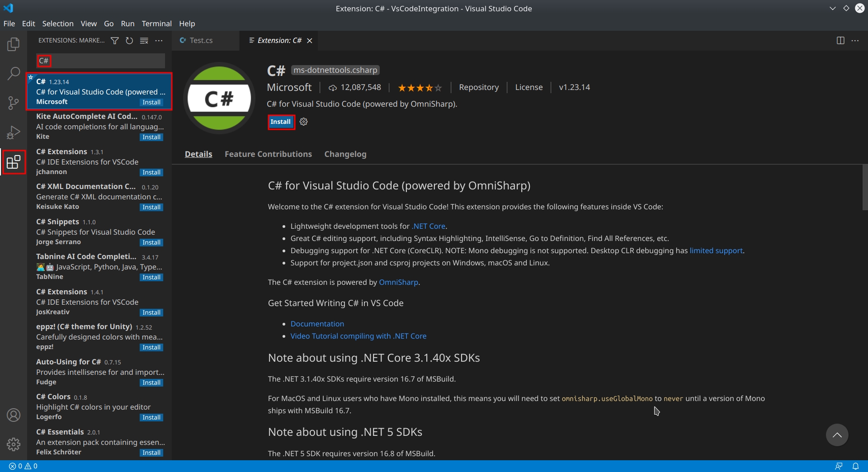Open the Explorer view in the activity bar
Image resolution: width=868 pixels, height=472 pixels.
click(13, 44)
